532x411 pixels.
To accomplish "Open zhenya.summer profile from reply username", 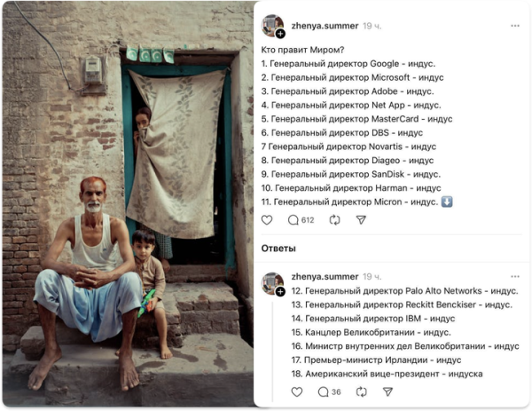I will click(x=325, y=276).
